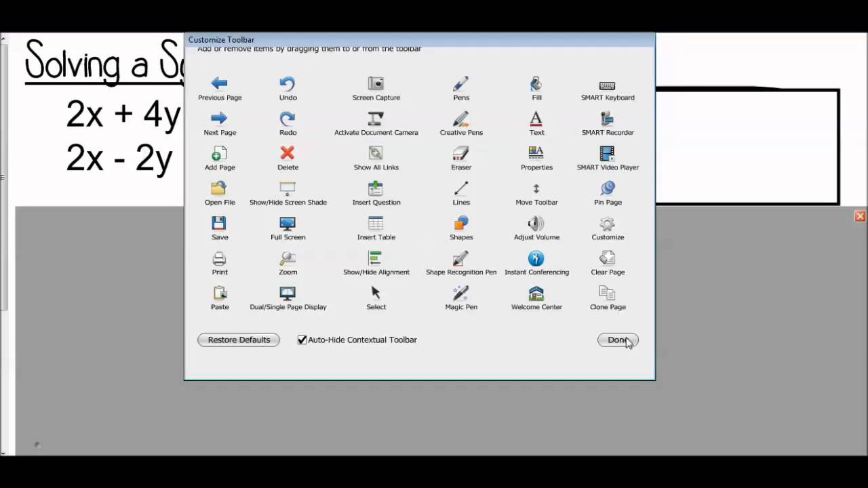Screen dimensions: 868x488
Task: Click the Fill bucket icon
Action: (x=536, y=83)
